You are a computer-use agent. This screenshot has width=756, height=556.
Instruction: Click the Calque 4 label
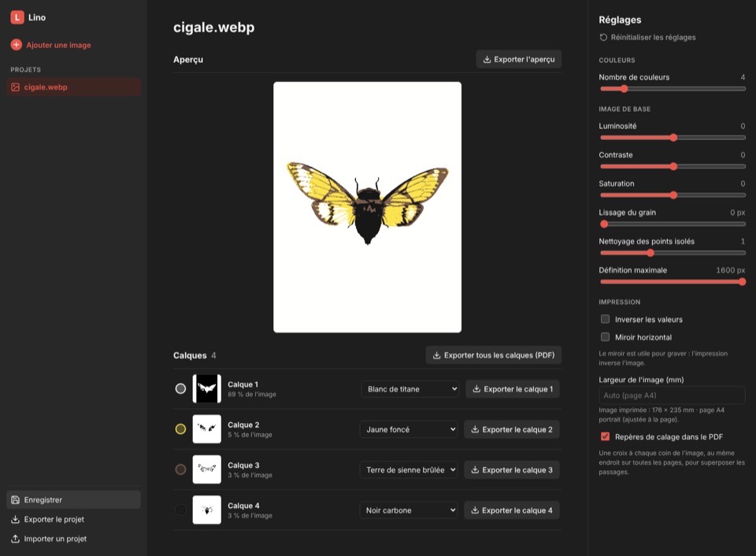(243, 506)
